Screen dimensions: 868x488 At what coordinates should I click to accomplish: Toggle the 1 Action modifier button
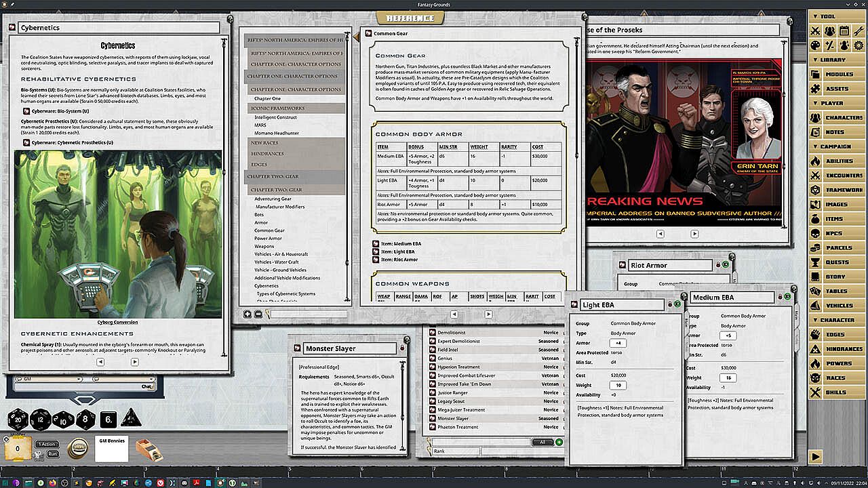pos(46,444)
